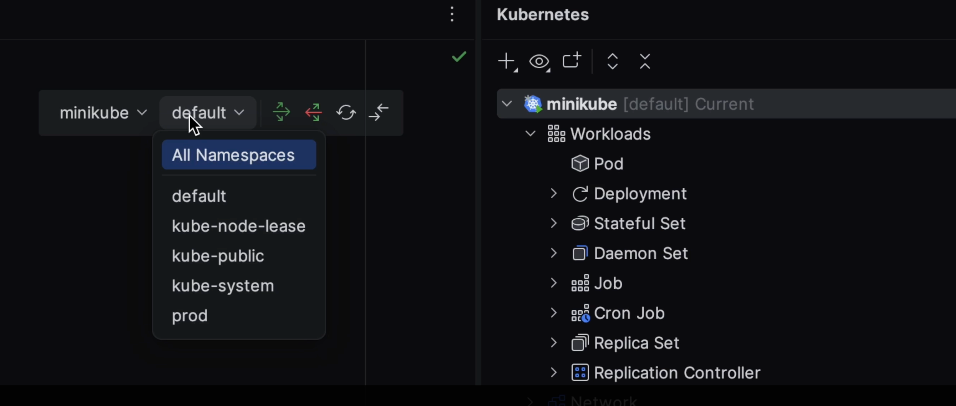Collapse all nodes in Kubernetes tree
The width and height of the screenshot is (956, 406).
(x=645, y=62)
